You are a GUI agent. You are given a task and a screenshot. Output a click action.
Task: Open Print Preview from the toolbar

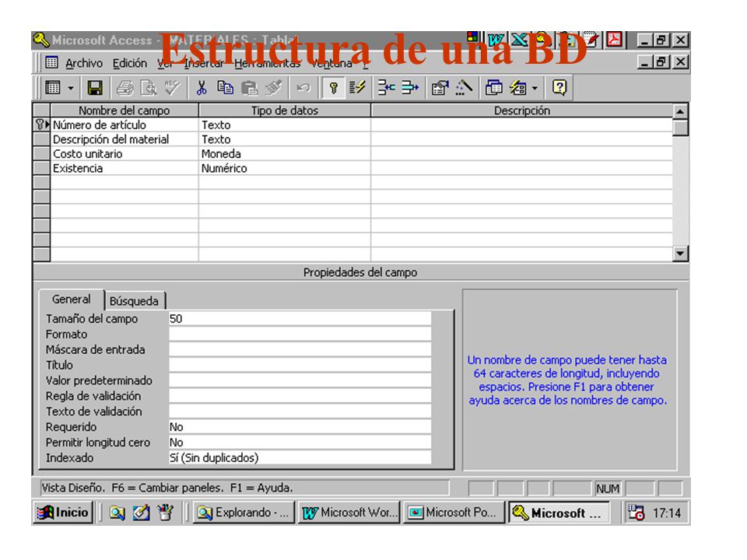tap(149, 88)
